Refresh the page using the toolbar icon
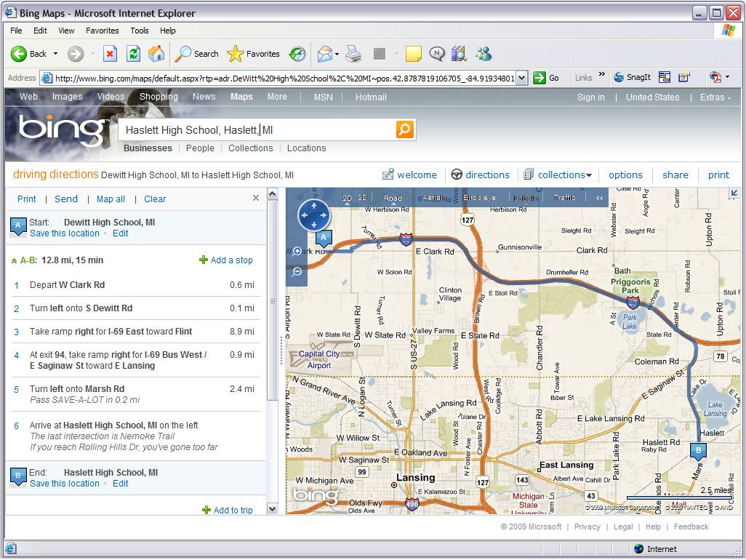746x560 pixels. pyautogui.click(x=133, y=54)
